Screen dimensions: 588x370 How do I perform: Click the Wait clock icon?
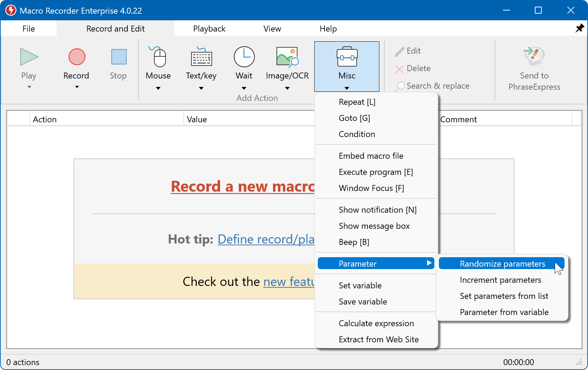[x=244, y=57]
